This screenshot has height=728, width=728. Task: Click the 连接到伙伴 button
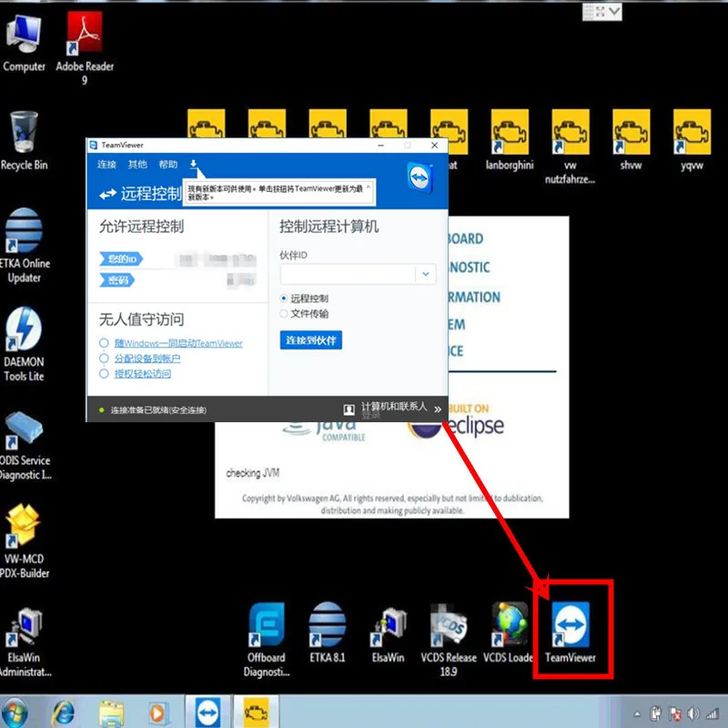click(x=311, y=339)
